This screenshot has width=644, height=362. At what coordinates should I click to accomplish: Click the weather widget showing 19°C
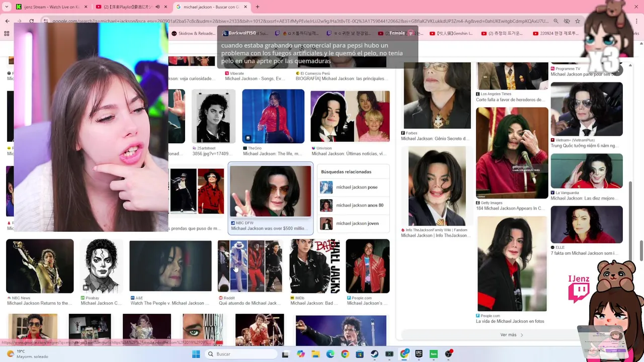click(x=28, y=354)
